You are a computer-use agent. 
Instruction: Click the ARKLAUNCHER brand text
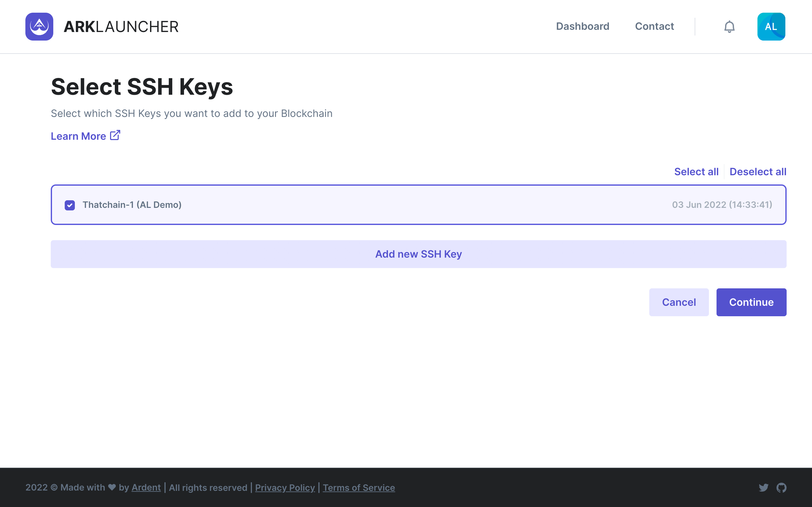tap(121, 27)
